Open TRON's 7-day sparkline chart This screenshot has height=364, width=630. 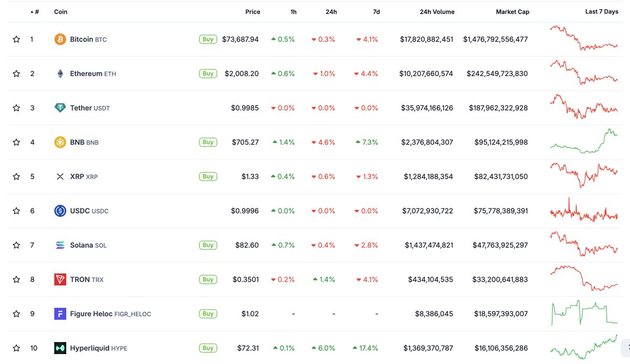584,278
